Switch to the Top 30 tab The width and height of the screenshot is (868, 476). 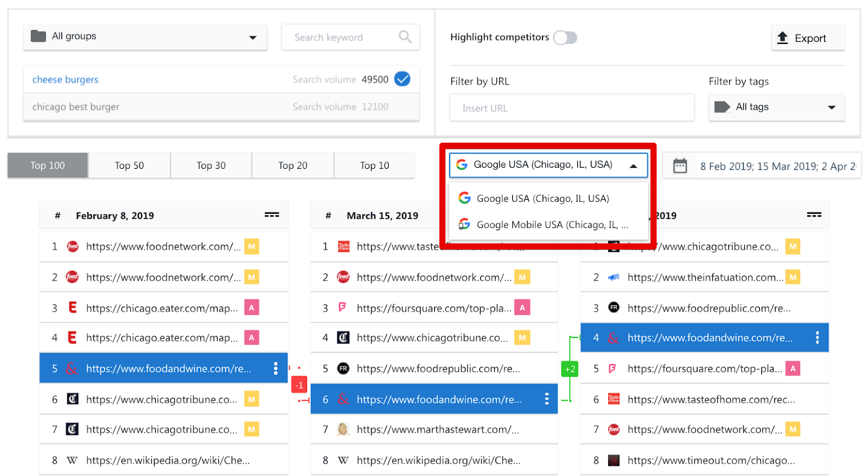(x=211, y=166)
